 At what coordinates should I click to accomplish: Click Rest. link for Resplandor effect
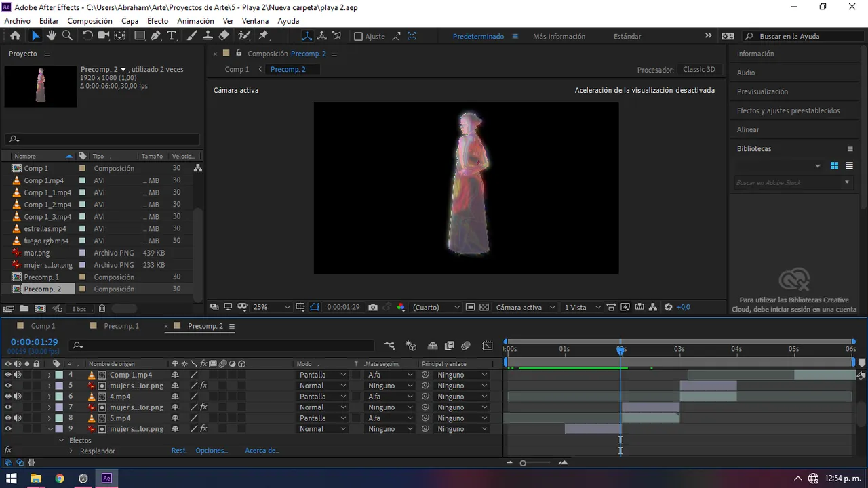[x=179, y=451]
